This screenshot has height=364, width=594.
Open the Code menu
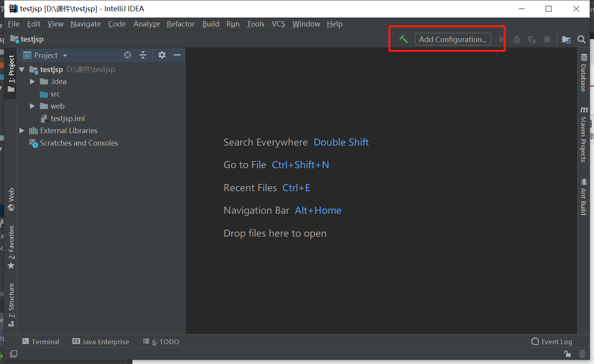(x=117, y=24)
